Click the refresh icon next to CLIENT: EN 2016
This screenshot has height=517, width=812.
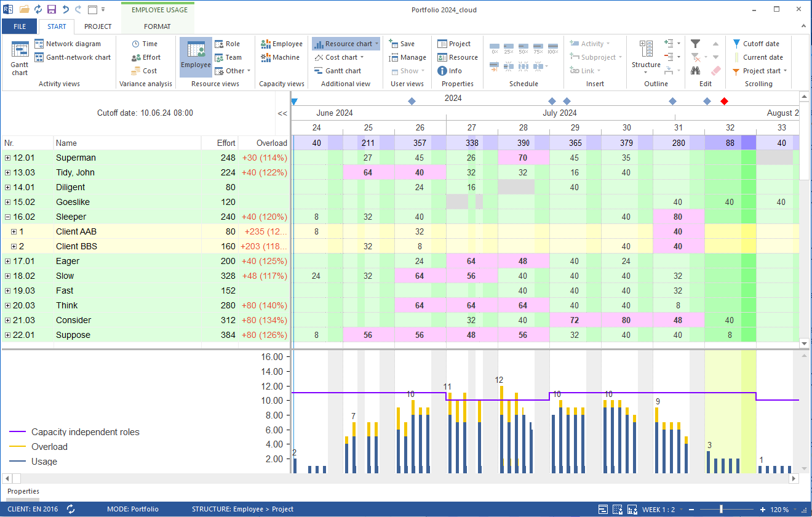(x=71, y=509)
